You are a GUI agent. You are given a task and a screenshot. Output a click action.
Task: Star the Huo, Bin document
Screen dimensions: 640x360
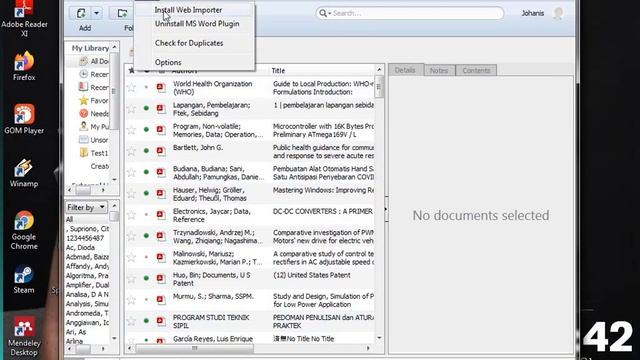tap(131, 278)
